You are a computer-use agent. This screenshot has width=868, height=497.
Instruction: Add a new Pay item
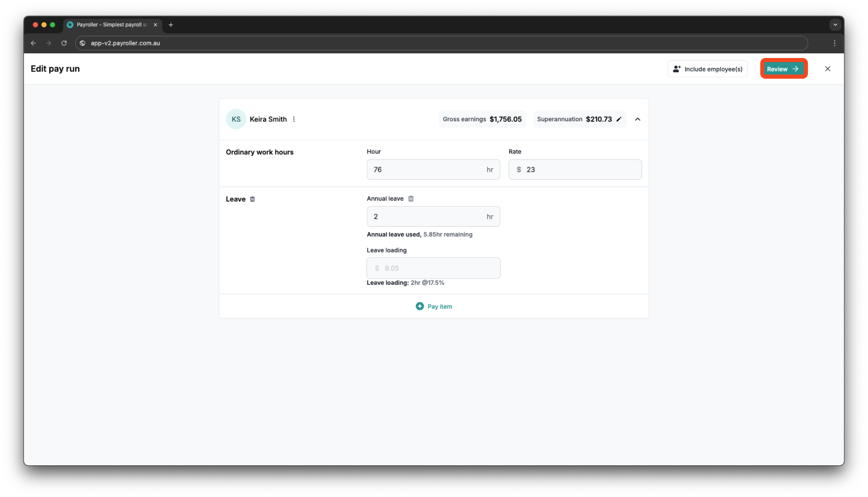pyautogui.click(x=434, y=306)
